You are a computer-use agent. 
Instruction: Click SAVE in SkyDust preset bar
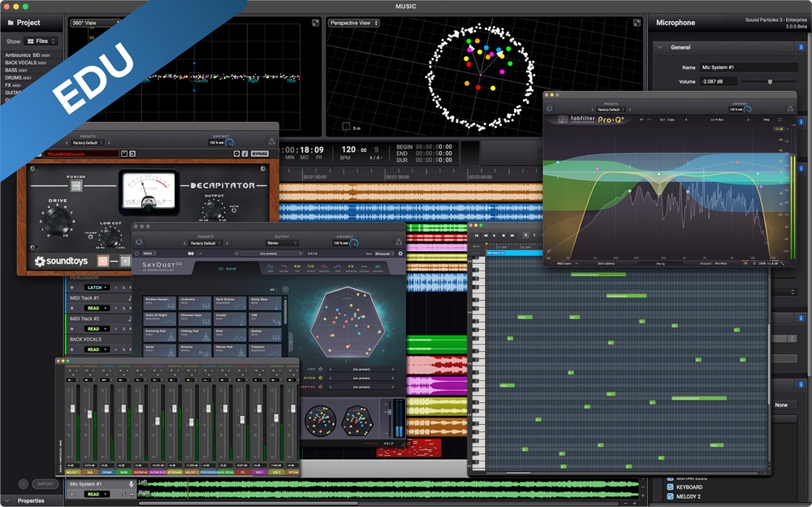(313, 253)
